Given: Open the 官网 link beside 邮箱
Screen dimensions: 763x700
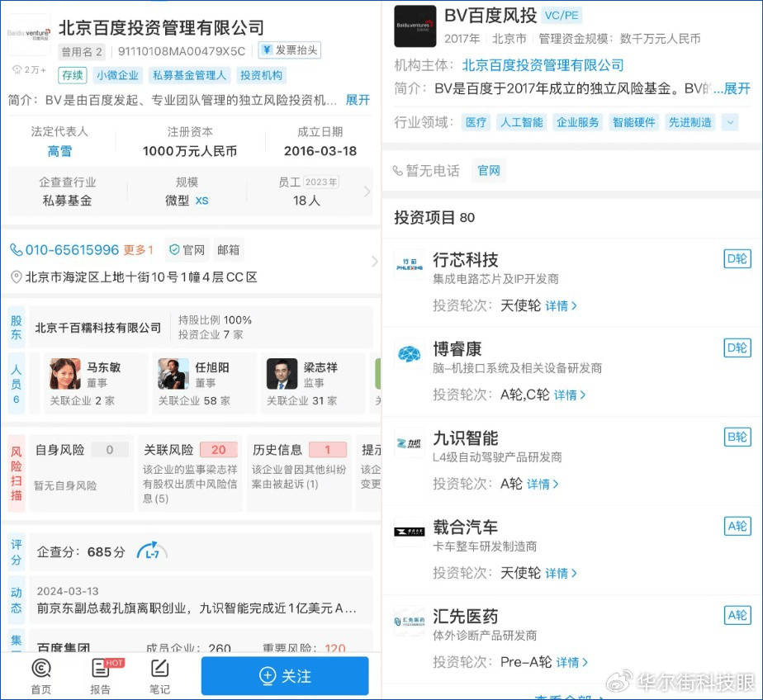Looking at the screenshot, I should [x=187, y=250].
